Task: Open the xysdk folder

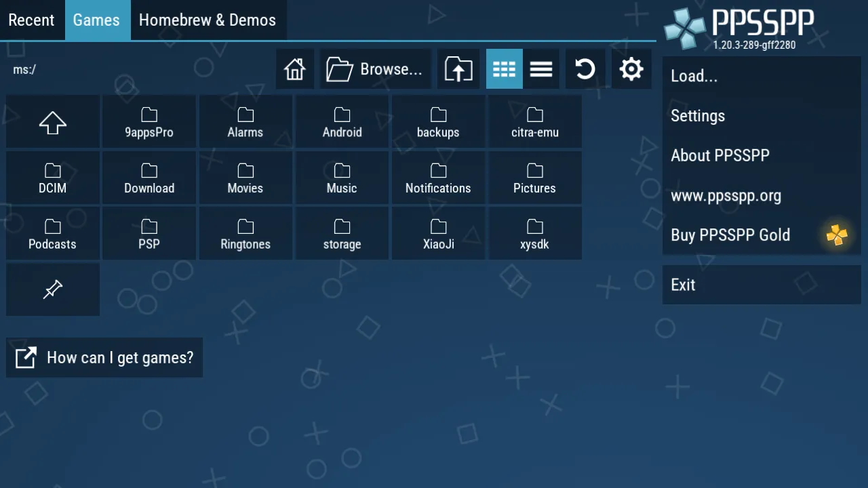Action: (534, 234)
